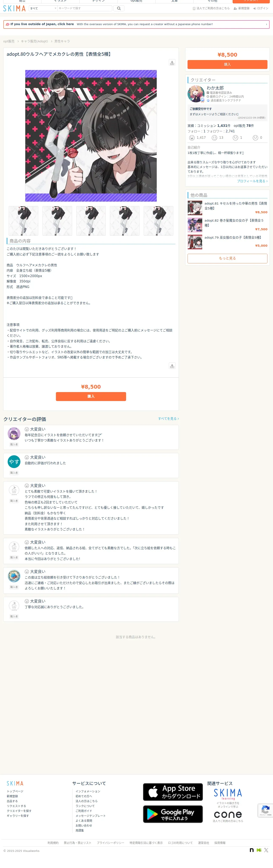
Task: Click the round illustrated reviewer avatar
Action: (14, 576)
